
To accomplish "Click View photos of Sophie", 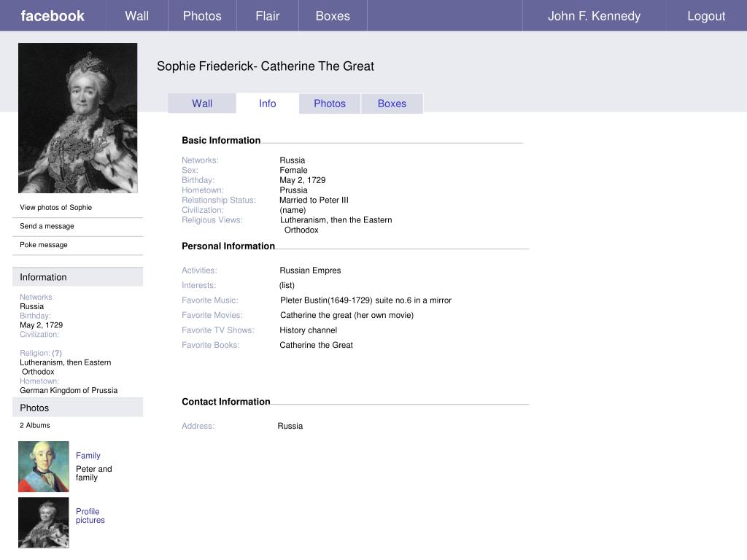I will 55,207.
